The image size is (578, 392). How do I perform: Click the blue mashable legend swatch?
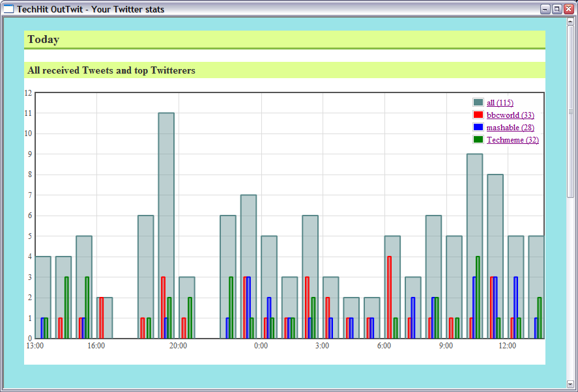[478, 128]
